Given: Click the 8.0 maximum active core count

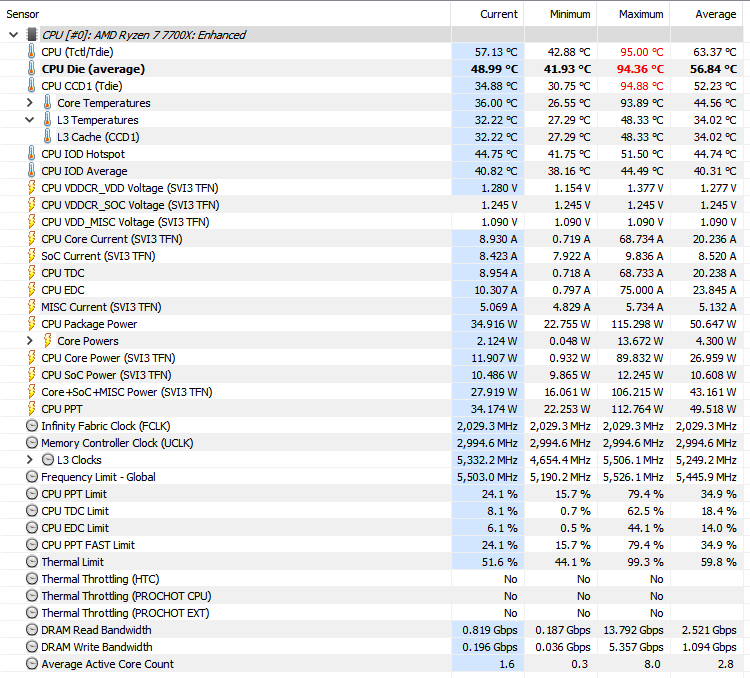Looking at the screenshot, I should [x=652, y=664].
